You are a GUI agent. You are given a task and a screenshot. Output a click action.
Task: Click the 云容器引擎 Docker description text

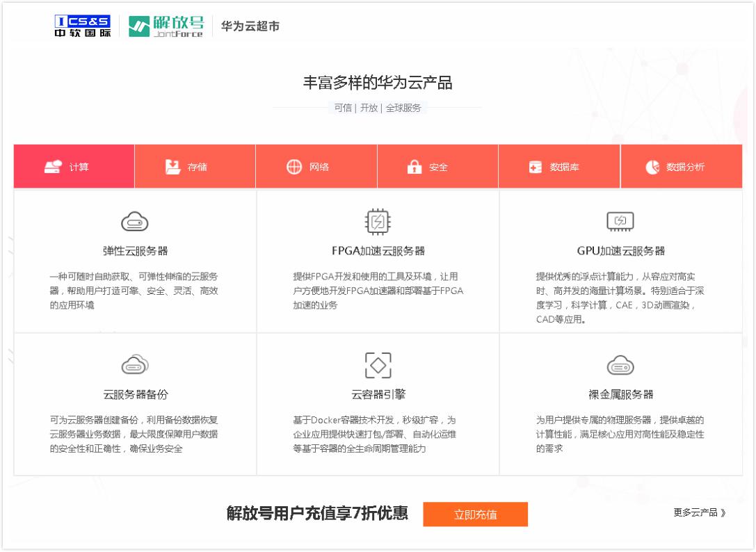tap(375, 435)
